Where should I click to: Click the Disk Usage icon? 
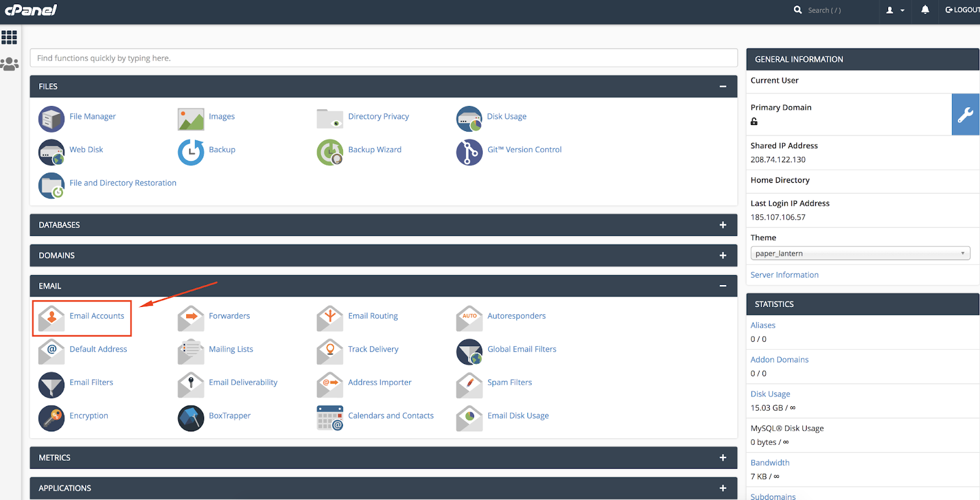[x=469, y=119]
